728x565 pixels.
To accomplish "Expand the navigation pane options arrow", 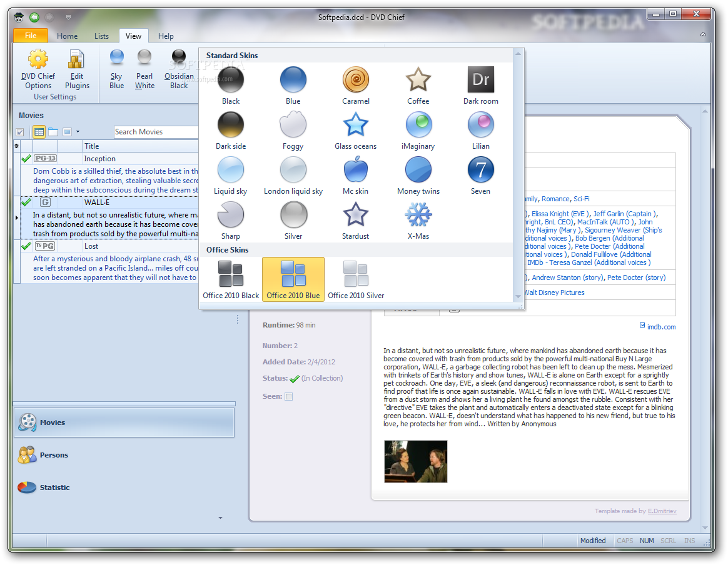I will (x=220, y=517).
